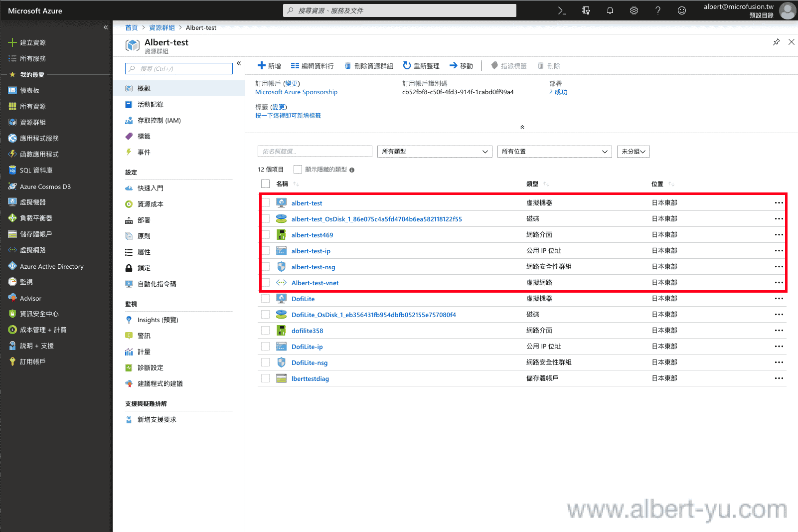Open 儲存體帳戶 in left sidebar
This screenshot has height=532, width=798.
click(30, 234)
